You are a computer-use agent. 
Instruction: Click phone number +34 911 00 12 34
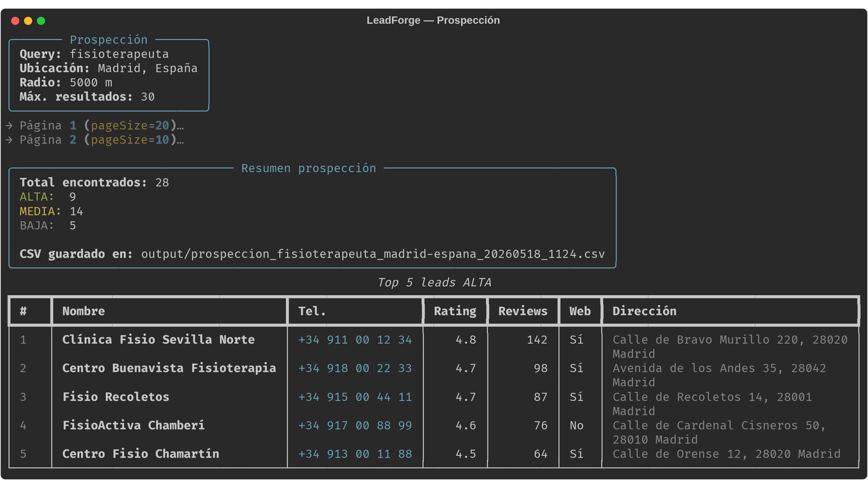click(355, 340)
